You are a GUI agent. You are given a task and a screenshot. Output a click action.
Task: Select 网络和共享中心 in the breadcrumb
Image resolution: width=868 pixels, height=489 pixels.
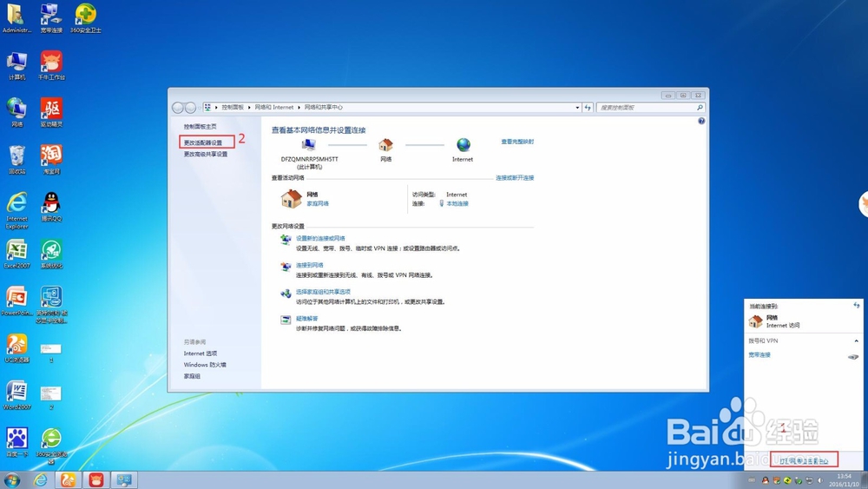coord(323,108)
